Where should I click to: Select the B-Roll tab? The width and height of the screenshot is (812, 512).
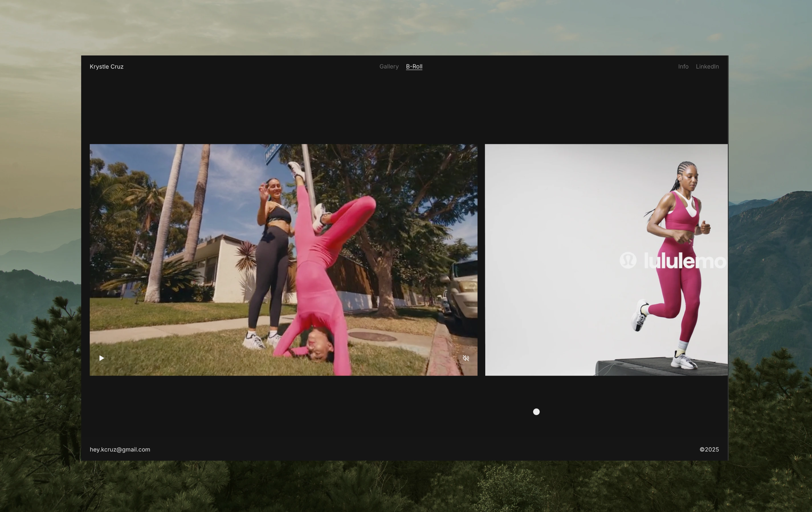coord(414,66)
